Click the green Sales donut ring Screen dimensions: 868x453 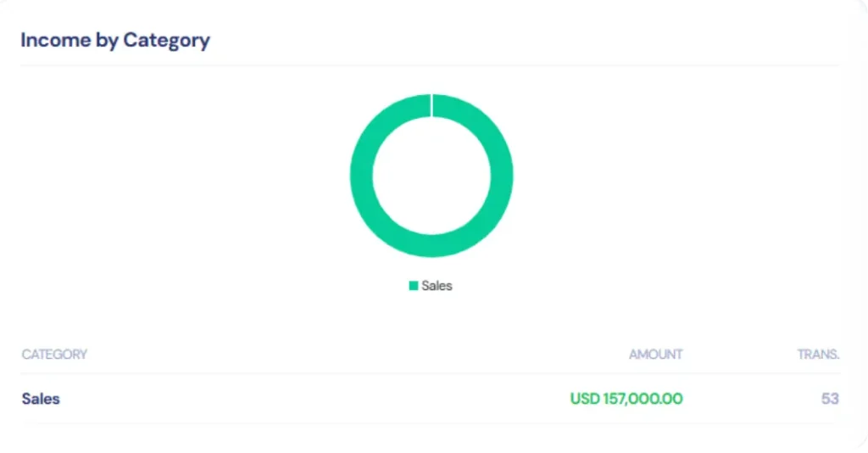(362, 176)
